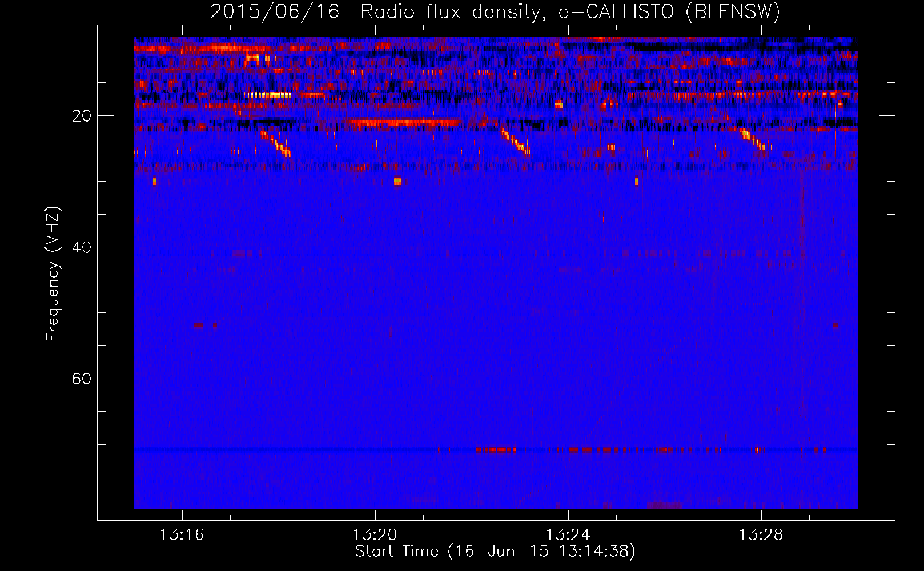
Task: Pick the "13:28" time tick label
Action: 761,534
